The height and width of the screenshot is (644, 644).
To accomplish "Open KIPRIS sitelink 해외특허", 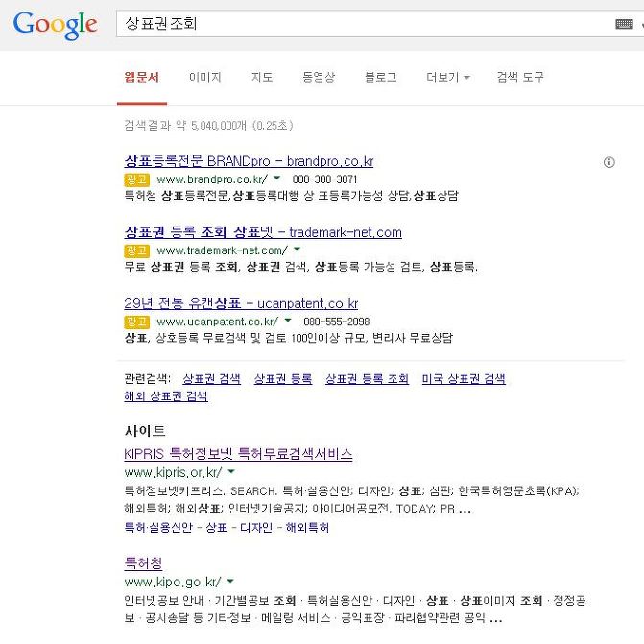I will (x=307, y=527).
